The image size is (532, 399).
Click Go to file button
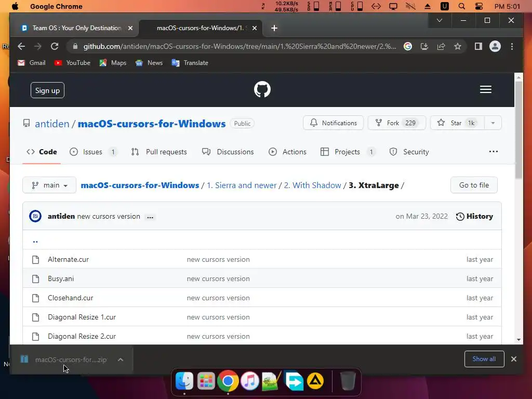pos(474,185)
